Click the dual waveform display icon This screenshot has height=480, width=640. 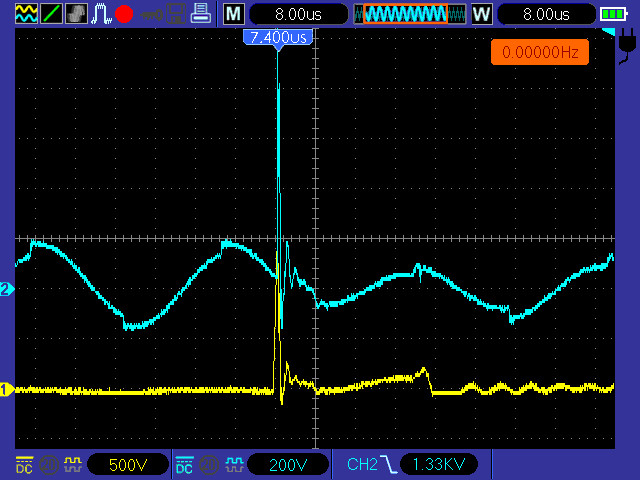tap(26, 14)
